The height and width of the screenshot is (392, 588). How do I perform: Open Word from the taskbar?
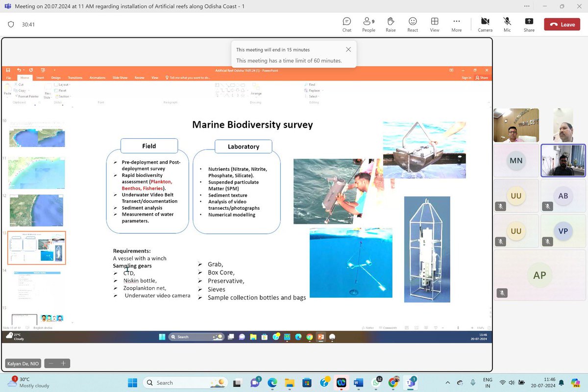click(357, 382)
